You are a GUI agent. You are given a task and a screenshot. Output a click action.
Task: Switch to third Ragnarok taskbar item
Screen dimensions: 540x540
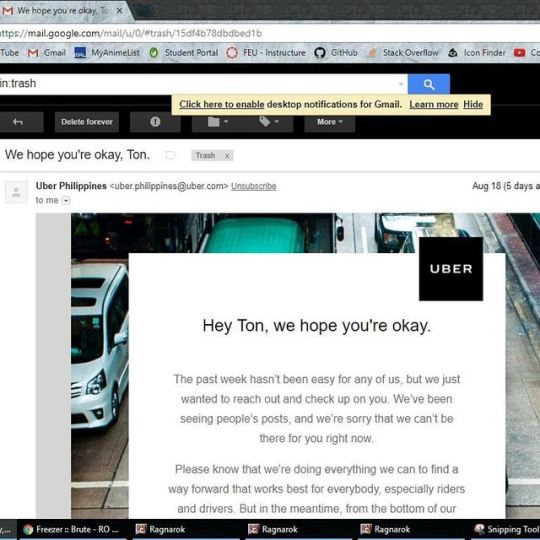click(x=412, y=529)
